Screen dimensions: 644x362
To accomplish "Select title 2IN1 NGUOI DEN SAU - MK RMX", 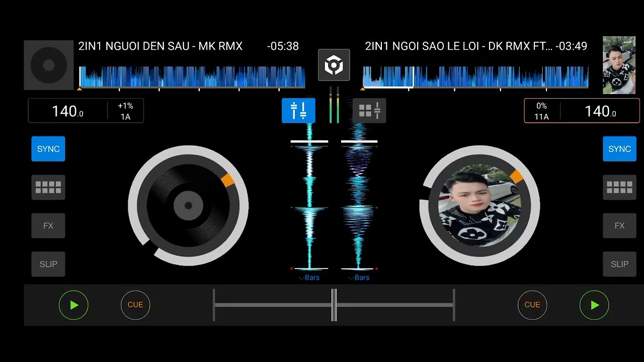I will pyautogui.click(x=160, y=46).
